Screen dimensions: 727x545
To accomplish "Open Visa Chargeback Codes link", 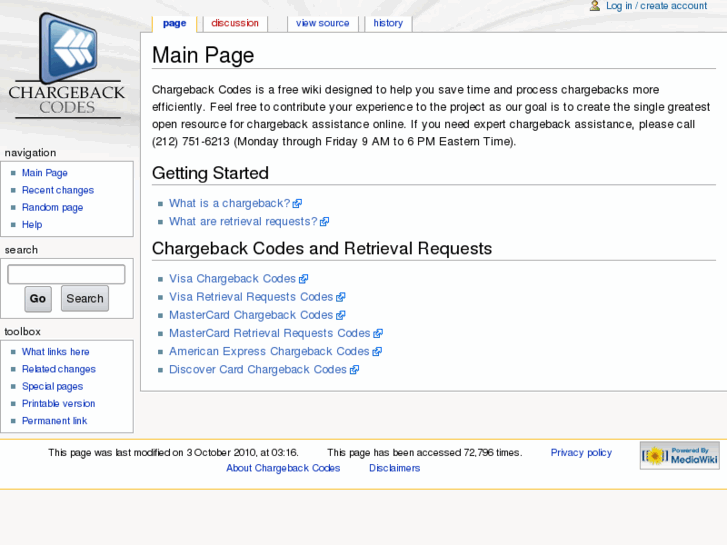I will click(232, 279).
